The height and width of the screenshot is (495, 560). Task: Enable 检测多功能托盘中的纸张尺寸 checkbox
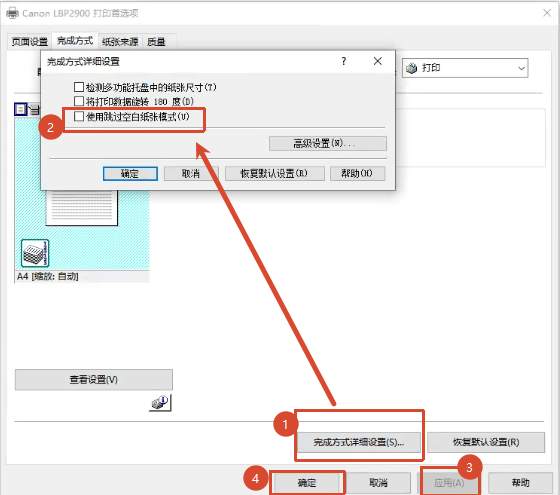point(79,87)
